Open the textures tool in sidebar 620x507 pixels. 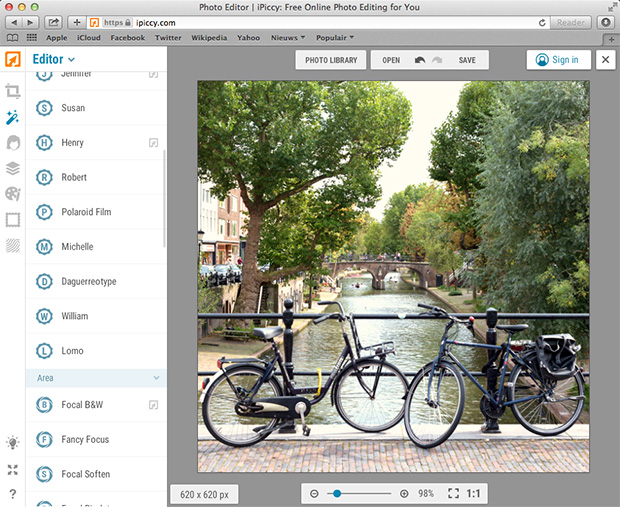(x=13, y=246)
